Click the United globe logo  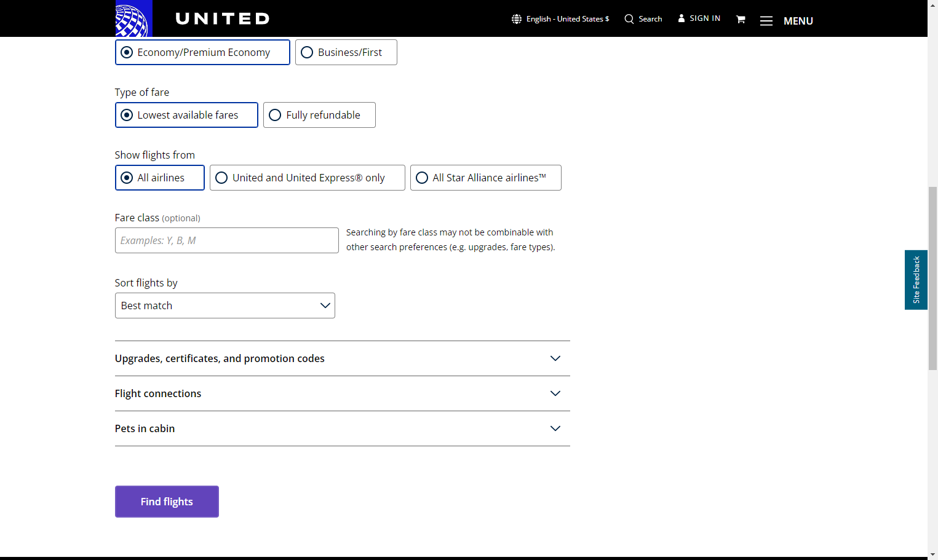[133, 18]
